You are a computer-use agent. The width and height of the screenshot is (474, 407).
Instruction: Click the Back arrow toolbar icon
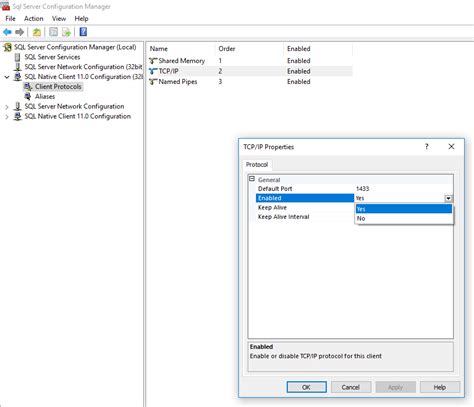tap(7, 32)
